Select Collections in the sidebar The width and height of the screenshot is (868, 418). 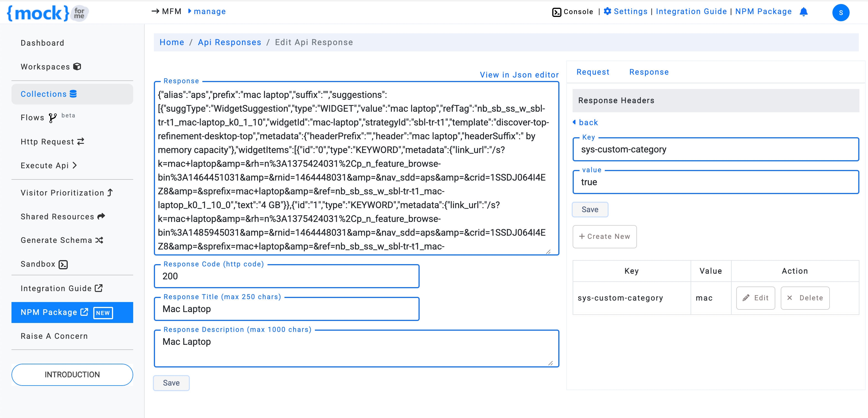pos(72,94)
